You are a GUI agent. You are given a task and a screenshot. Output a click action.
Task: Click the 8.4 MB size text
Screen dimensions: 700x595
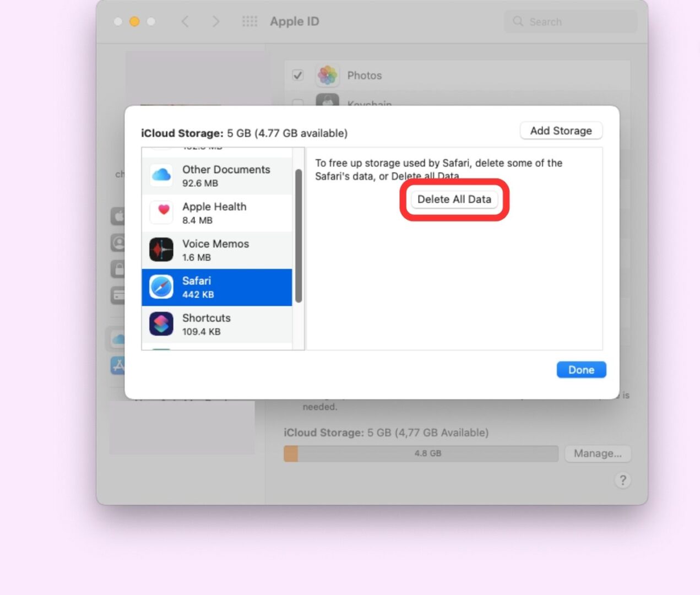[x=197, y=220]
